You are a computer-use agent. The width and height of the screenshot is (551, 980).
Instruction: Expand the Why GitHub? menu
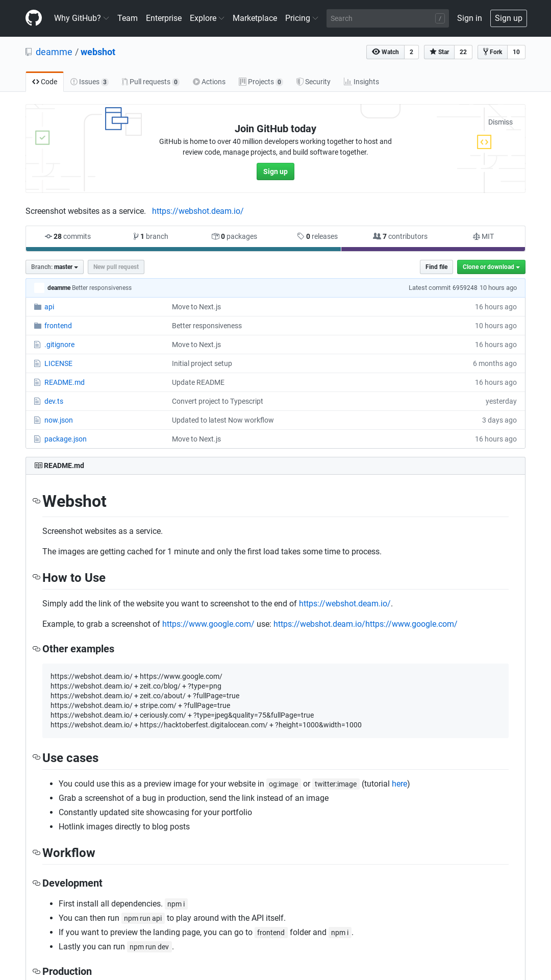tap(82, 18)
